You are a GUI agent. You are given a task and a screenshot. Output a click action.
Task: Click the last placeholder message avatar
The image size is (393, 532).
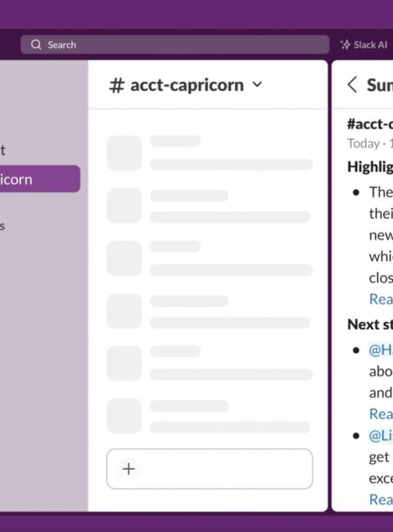click(124, 416)
